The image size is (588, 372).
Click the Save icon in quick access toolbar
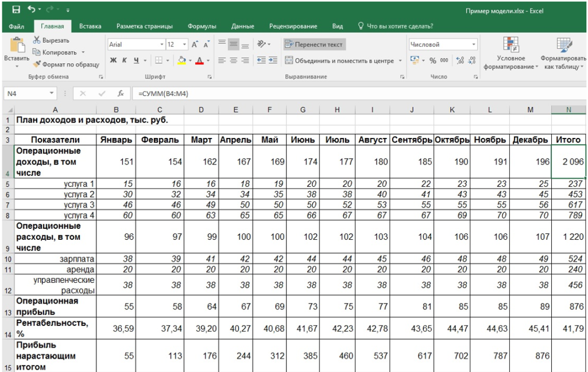click(16, 10)
